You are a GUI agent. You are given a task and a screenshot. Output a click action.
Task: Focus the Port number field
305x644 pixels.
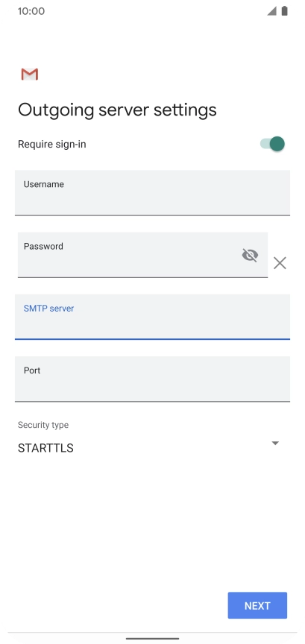click(x=152, y=379)
